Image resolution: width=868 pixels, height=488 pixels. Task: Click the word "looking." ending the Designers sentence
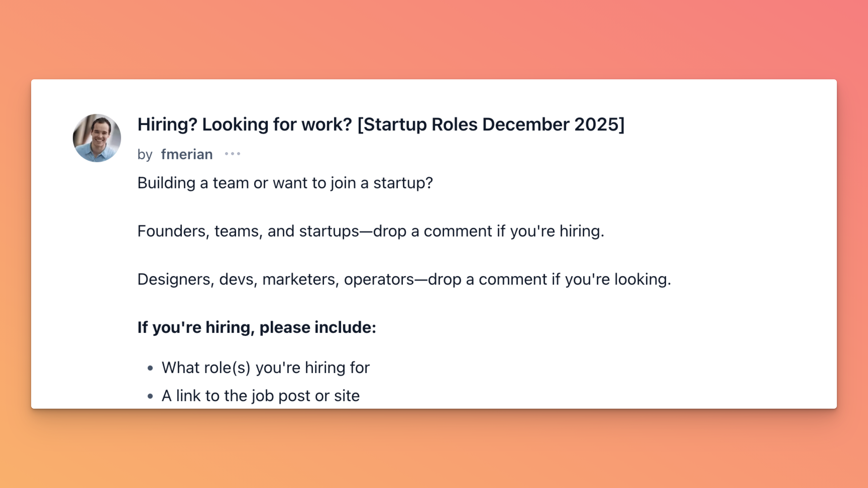[x=642, y=279]
